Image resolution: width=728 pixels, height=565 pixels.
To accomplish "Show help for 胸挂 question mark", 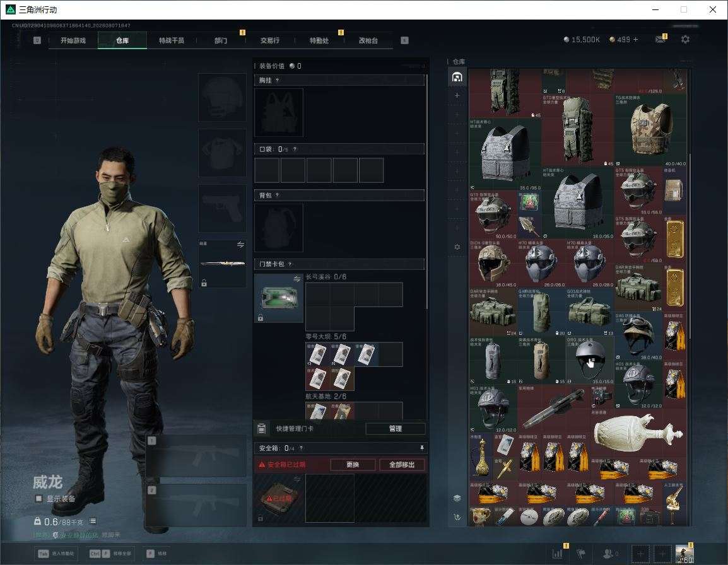I will click(277, 80).
